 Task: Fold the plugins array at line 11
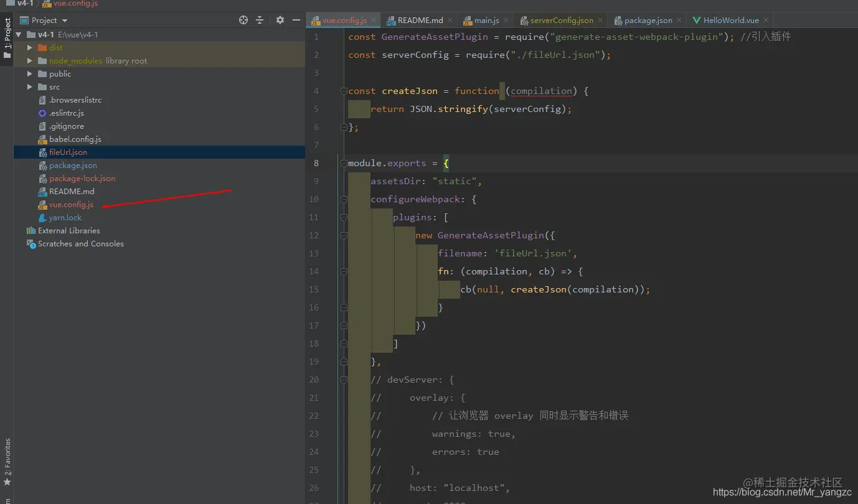tap(343, 217)
